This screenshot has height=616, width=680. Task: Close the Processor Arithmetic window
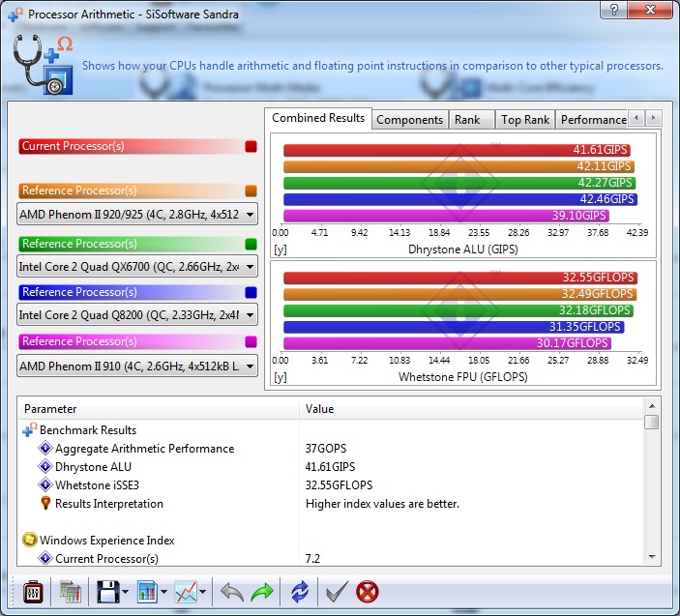651,10
